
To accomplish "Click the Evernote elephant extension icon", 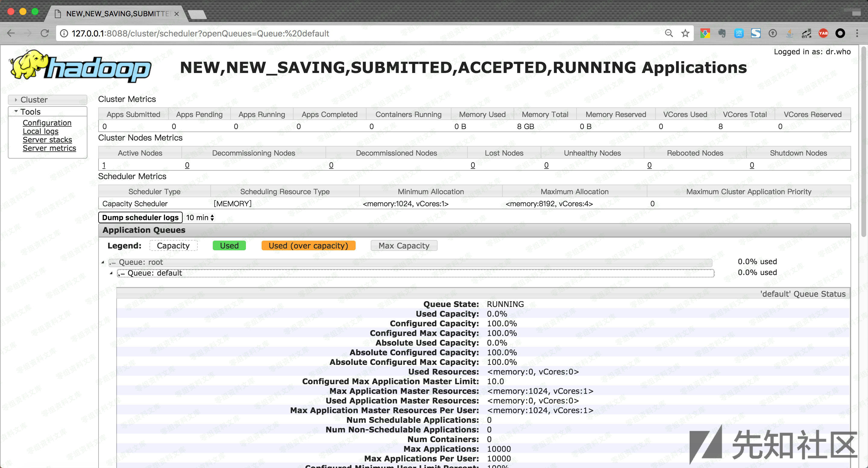I will click(722, 33).
